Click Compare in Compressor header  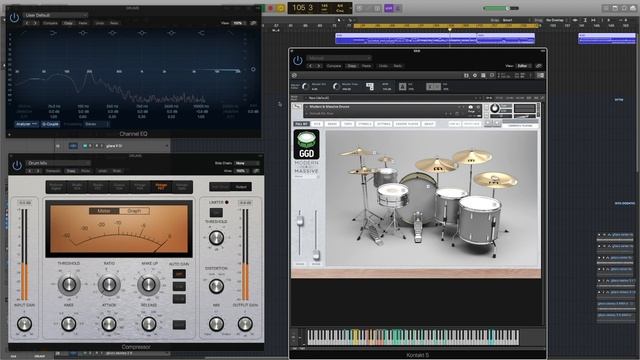(53, 171)
